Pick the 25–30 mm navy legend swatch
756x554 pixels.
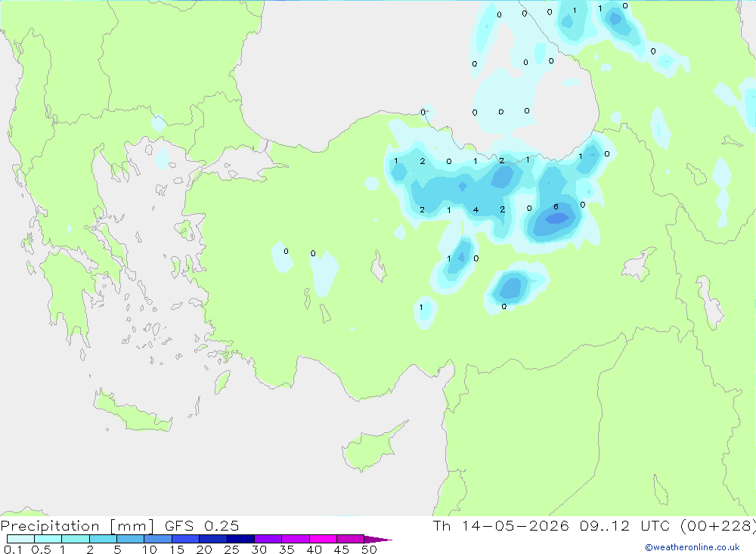coord(240,539)
